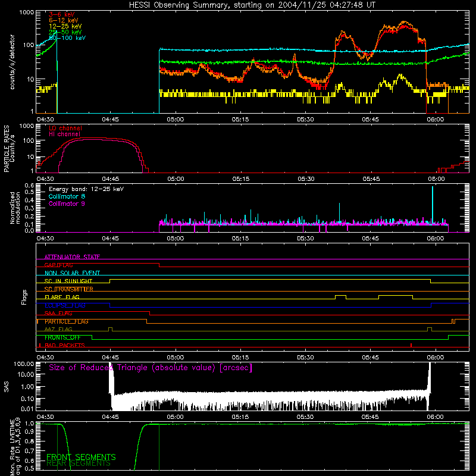476x476 pixels.
Task: Select the 50-100 keV legend label
Action: tap(67, 38)
